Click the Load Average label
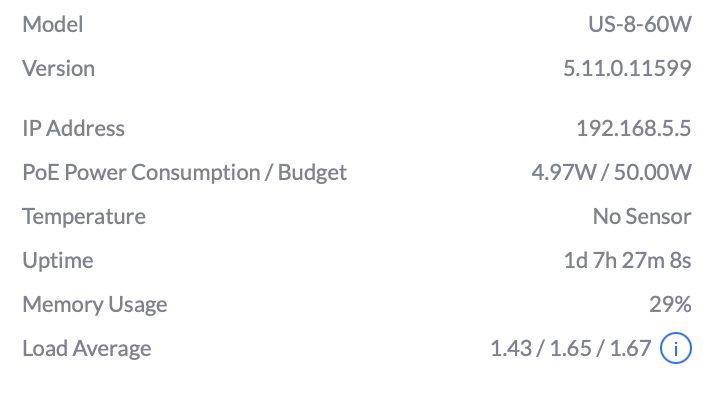The height and width of the screenshot is (402, 722). point(87,348)
